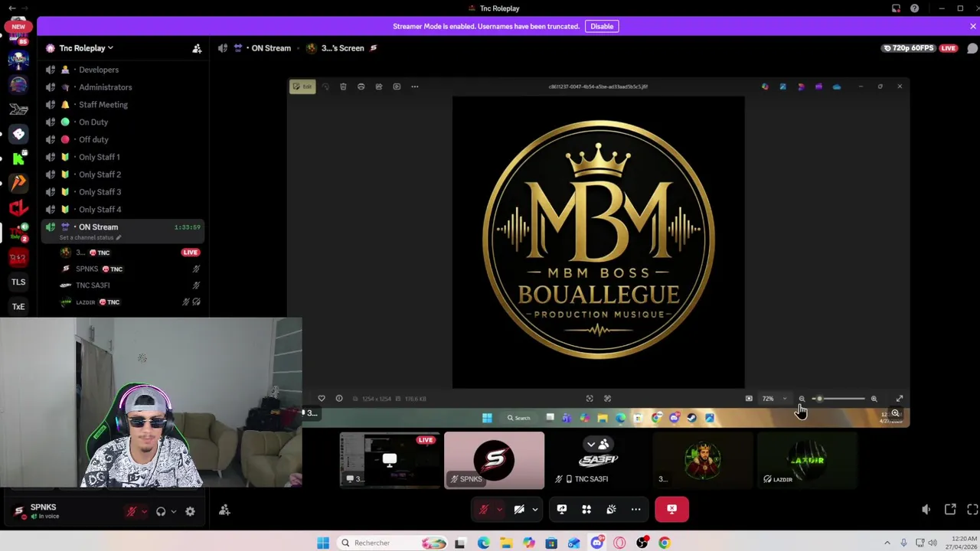Click Set a channel status
Viewport: 980px width, 551px height.
(90, 238)
